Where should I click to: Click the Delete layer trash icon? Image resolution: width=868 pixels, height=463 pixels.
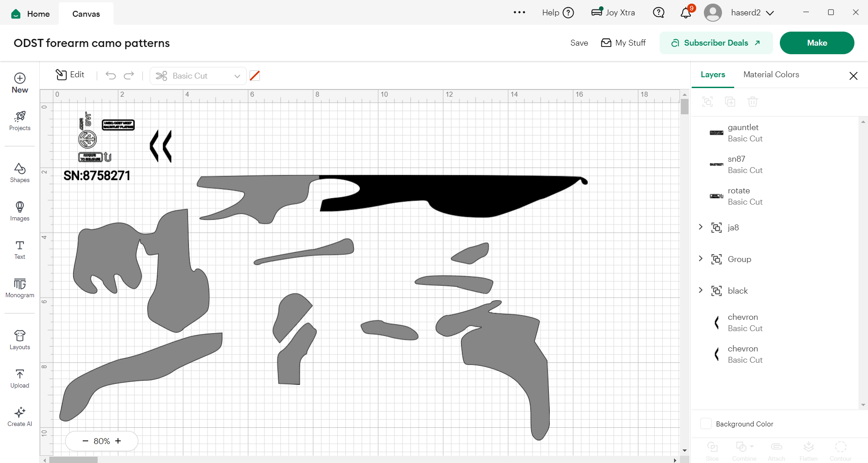tap(753, 102)
